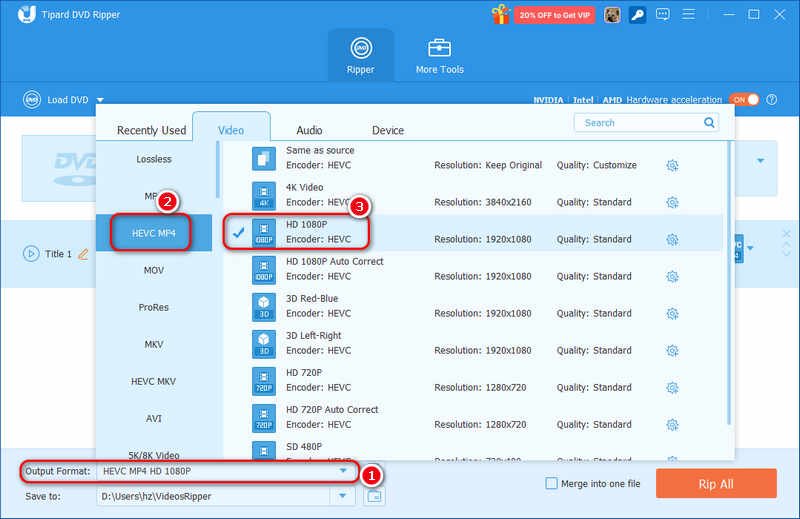Expand the Save to path dropdown
Image resolution: width=800 pixels, height=519 pixels.
343,496
